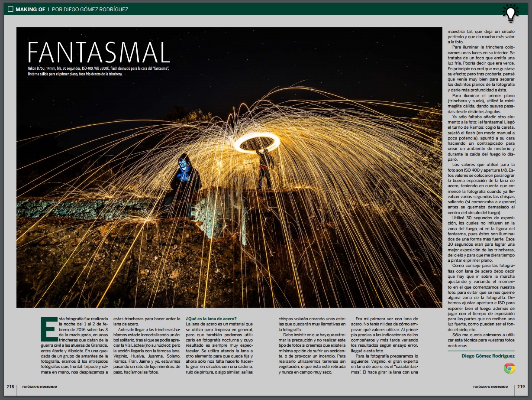Click the FANTASMAL title
Screen dimensions: 532x400
pyautogui.click(x=99, y=52)
